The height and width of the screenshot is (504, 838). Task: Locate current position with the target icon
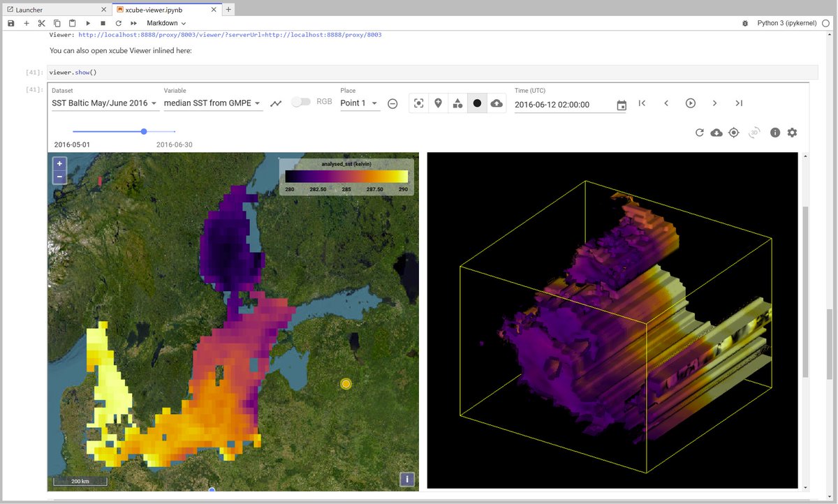click(x=734, y=132)
